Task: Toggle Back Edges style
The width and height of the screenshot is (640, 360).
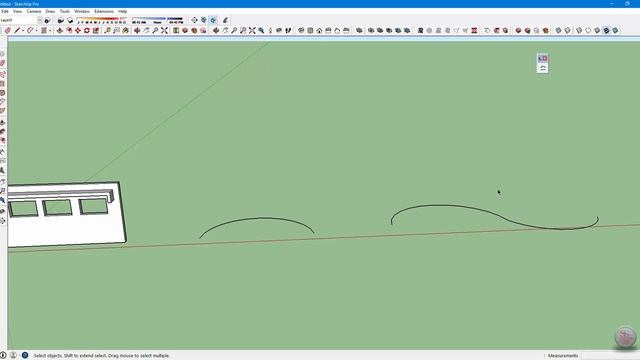Action: pos(567,31)
